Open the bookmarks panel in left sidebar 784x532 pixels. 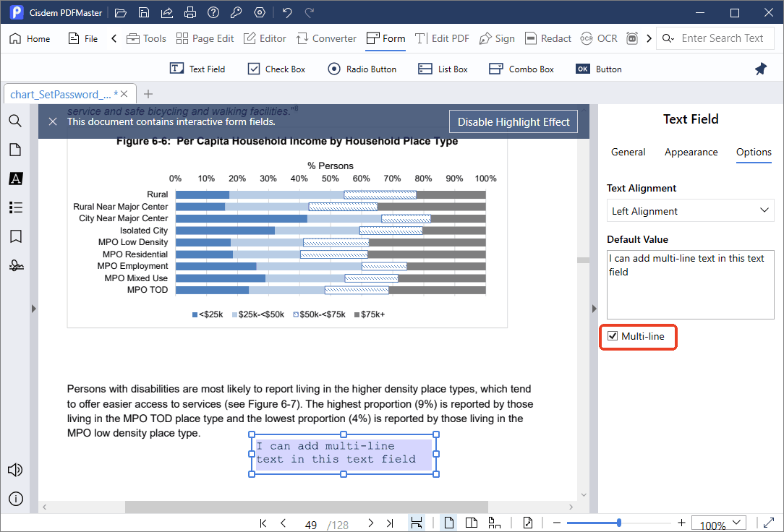[15, 236]
